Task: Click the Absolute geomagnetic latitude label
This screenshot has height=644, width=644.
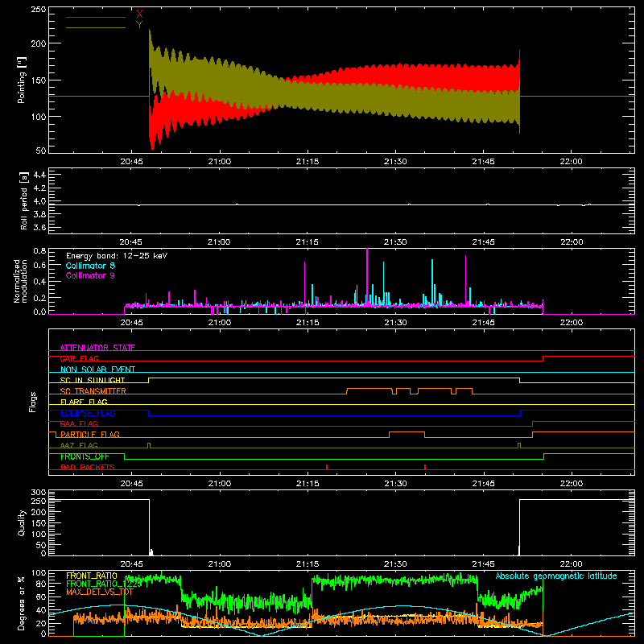Action: (x=556, y=576)
